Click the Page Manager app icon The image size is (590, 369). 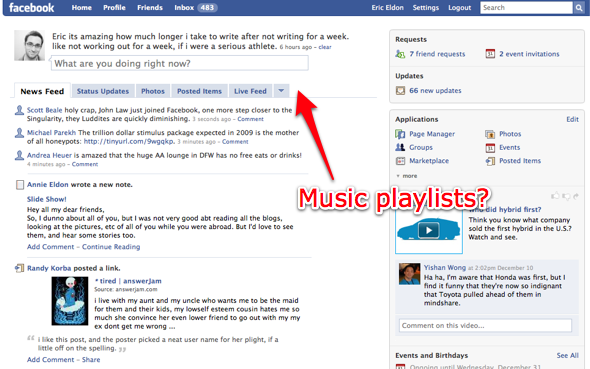click(400, 134)
